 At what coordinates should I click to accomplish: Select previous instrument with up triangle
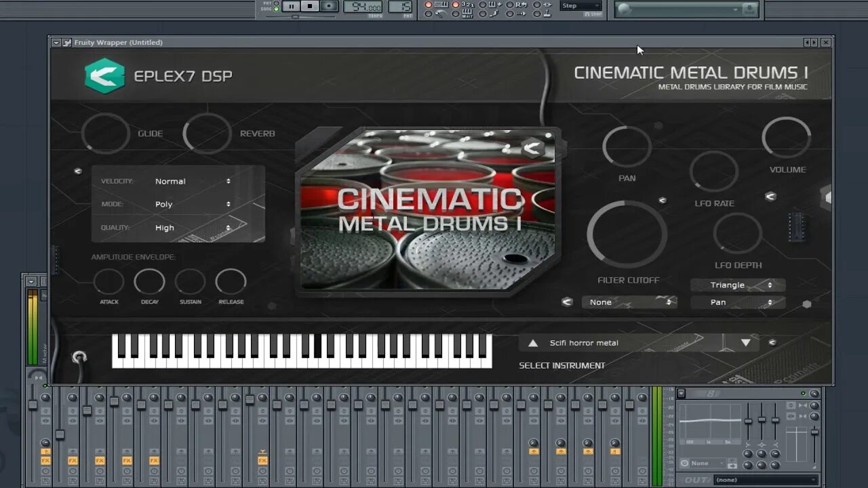[x=533, y=343]
